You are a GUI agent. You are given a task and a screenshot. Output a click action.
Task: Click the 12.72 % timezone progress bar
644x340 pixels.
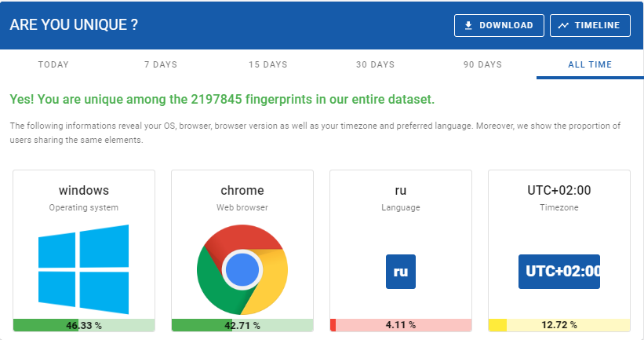(x=559, y=325)
